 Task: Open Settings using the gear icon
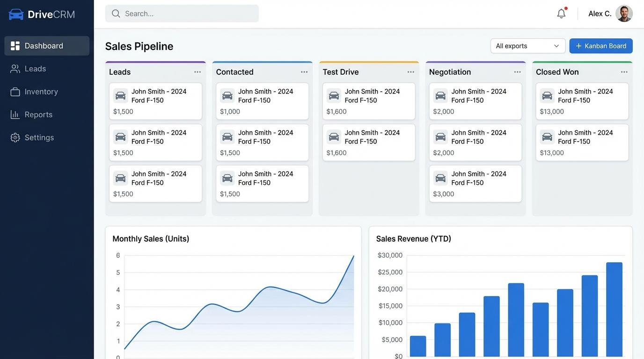(x=15, y=136)
